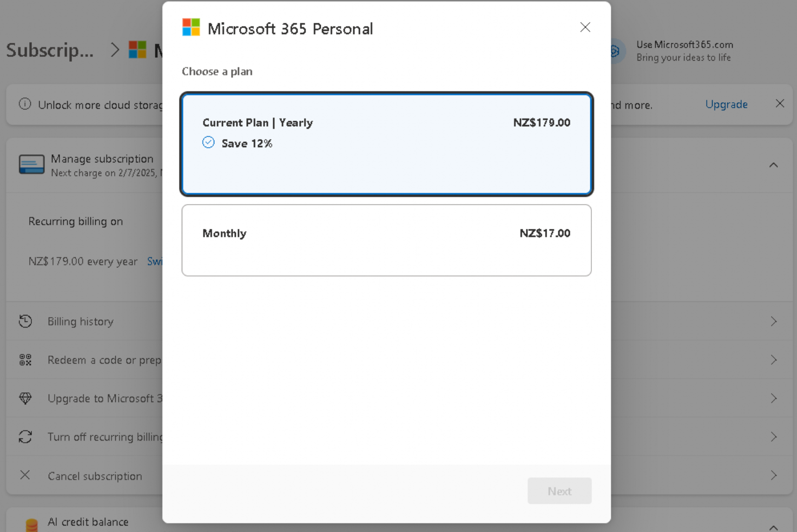
Task: Click Turn off recurring billing label
Action: point(105,437)
